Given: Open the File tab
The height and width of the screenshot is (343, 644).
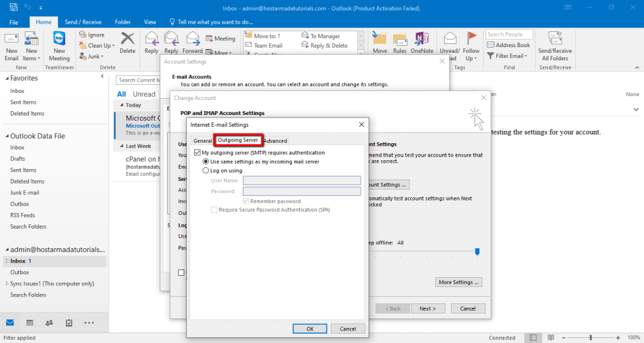Looking at the screenshot, I should coord(14,22).
